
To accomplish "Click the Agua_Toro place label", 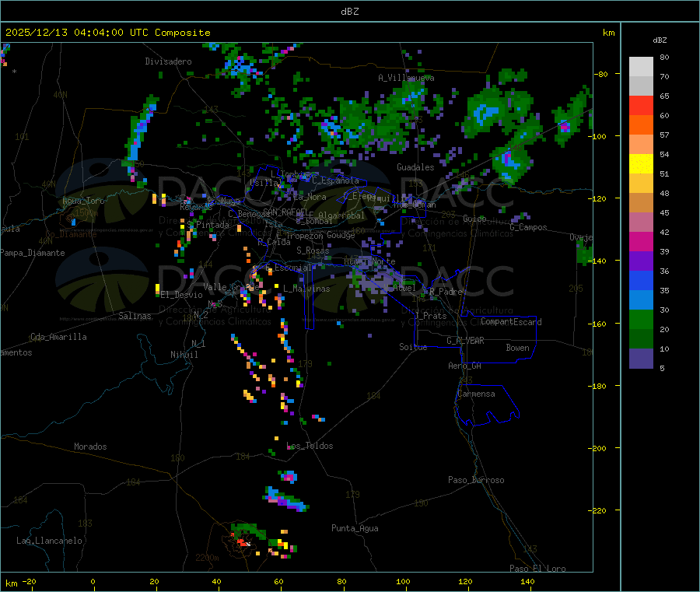I will point(83,201).
